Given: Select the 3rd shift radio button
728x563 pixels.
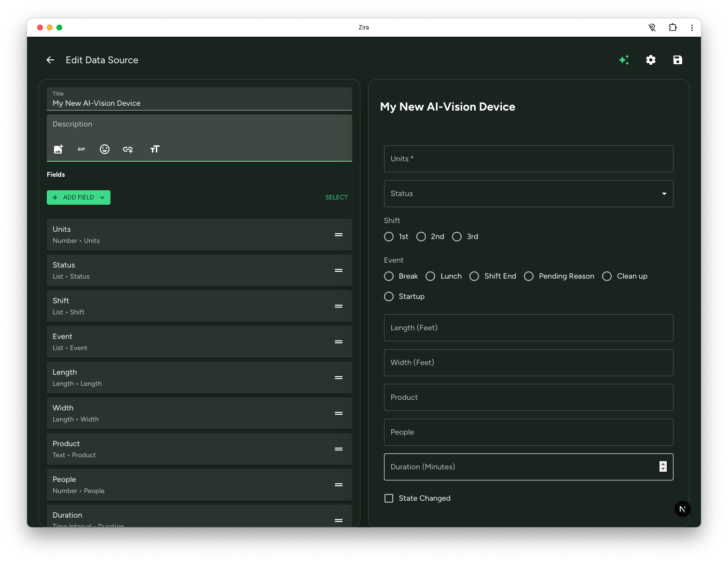Looking at the screenshot, I should click(457, 237).
